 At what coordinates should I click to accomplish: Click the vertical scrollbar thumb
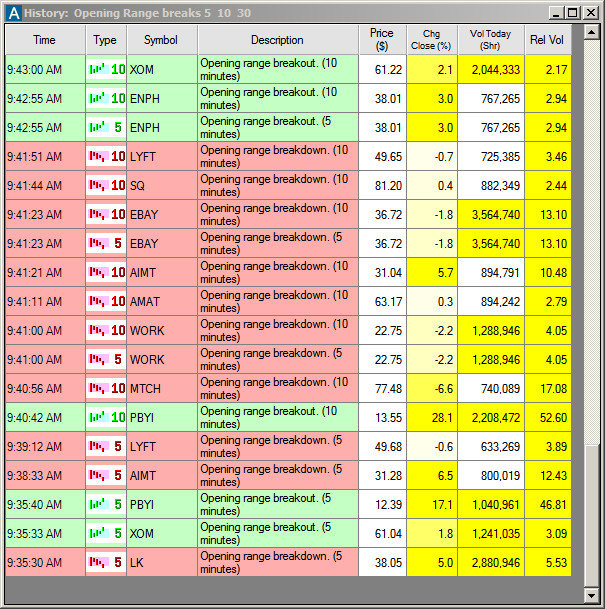[x=591, y=515]
